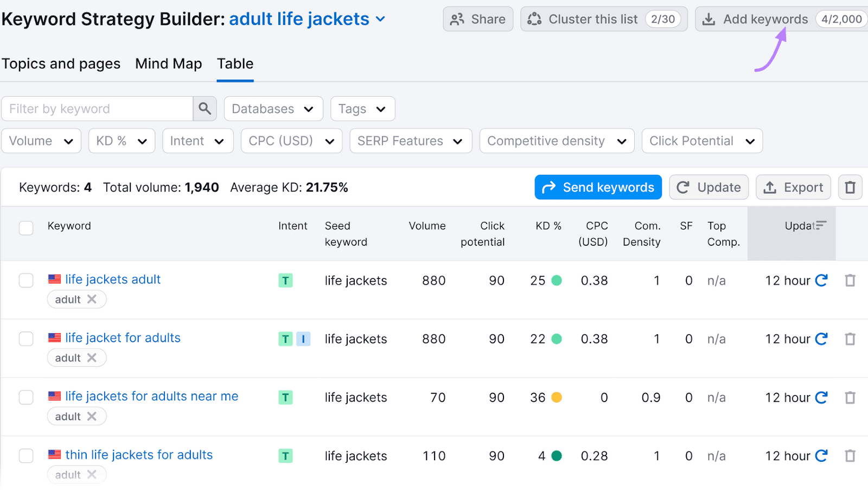Check the 'life jackets adult' row checkbox

click(x=26, y=281)
